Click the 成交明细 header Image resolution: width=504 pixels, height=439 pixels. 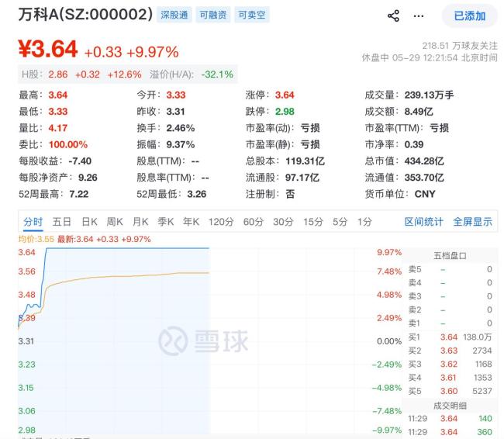point(450,406)
